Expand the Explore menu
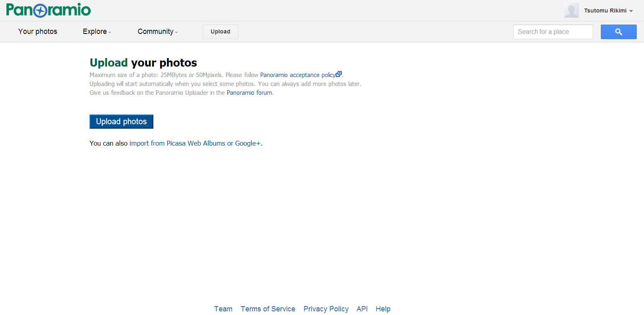 pos(97,31)
